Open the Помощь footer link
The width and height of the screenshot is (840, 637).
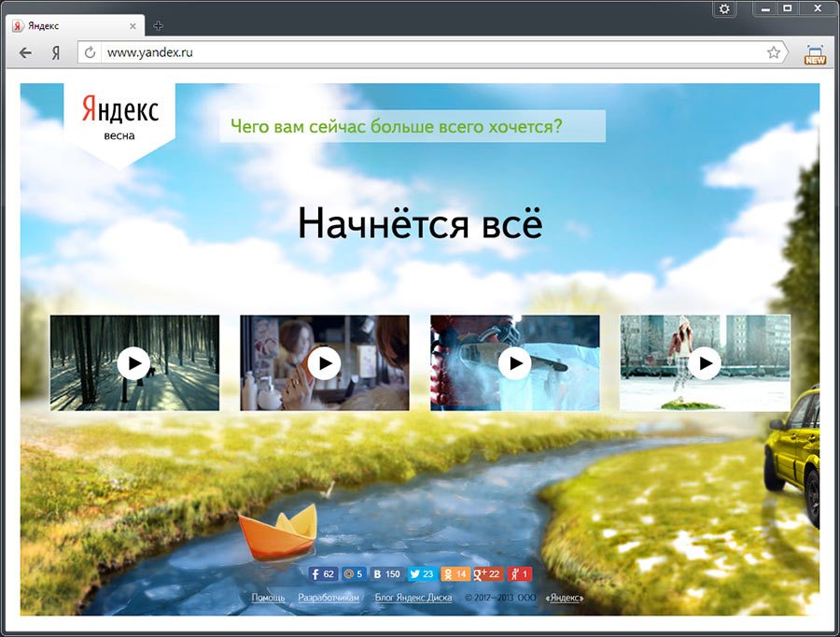[268, 598]
